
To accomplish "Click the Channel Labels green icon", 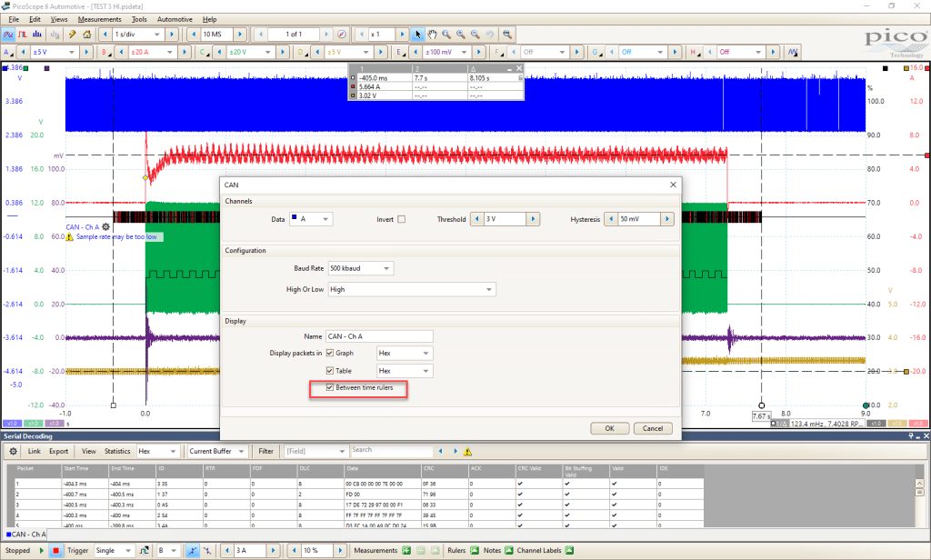I will click(569, 551).
